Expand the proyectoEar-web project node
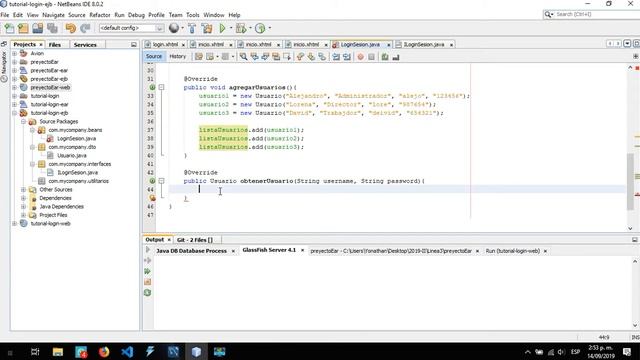This screenshot has height=360, width=640. [15, 87]
